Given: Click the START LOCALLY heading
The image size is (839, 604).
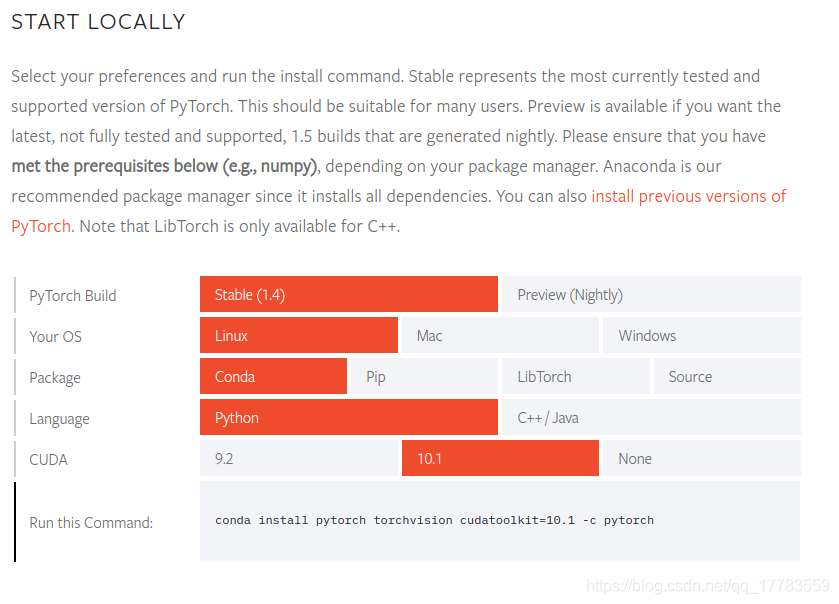Looking at the screenshot, I should pos(98,22).
